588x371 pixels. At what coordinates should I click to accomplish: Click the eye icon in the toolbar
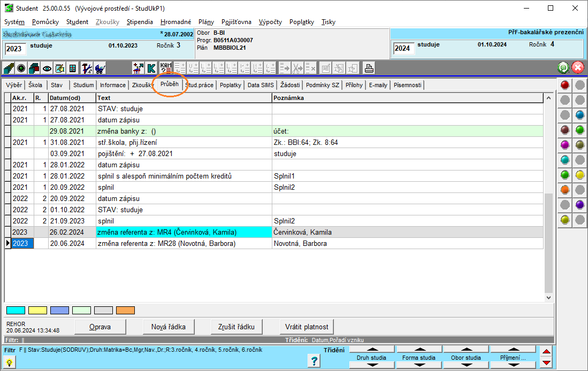click(47, 68)
